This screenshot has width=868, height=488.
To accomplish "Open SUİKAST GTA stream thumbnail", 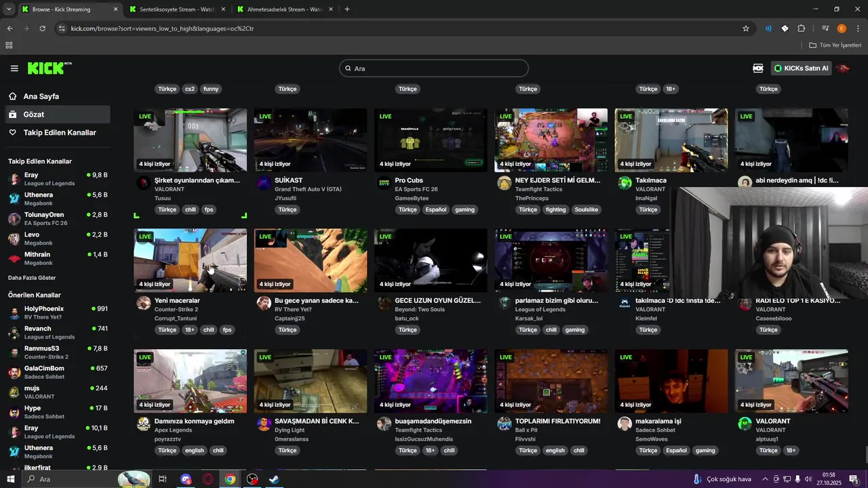I will click(x=311, y=140).
